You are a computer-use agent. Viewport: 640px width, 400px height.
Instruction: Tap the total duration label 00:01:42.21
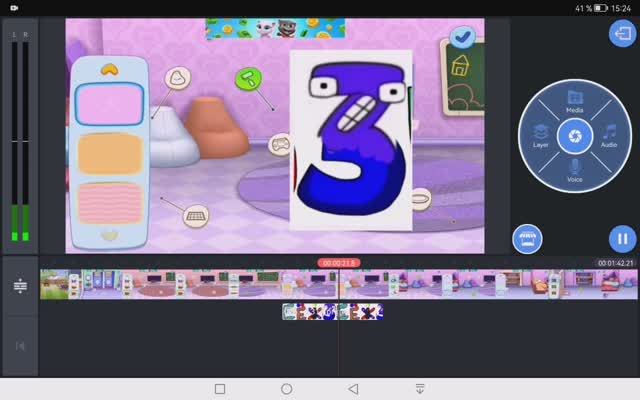616,263
